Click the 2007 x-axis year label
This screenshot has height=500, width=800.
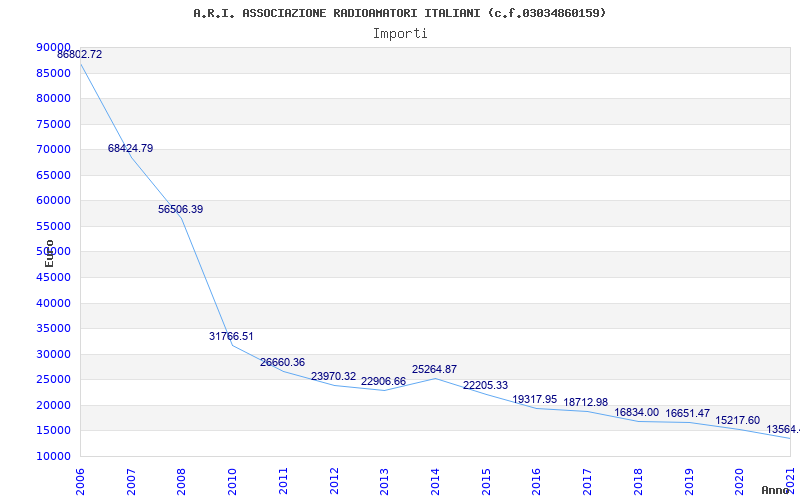(x=131, y=481)
